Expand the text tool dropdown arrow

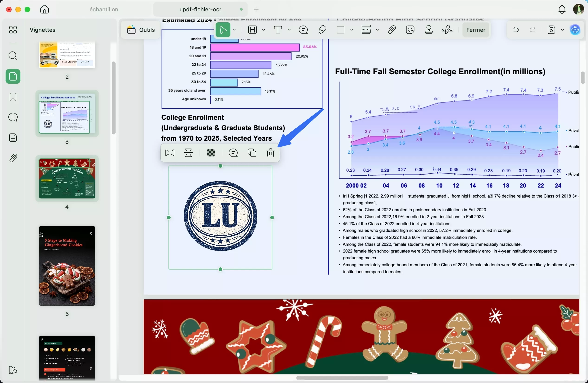click(289, 30)
